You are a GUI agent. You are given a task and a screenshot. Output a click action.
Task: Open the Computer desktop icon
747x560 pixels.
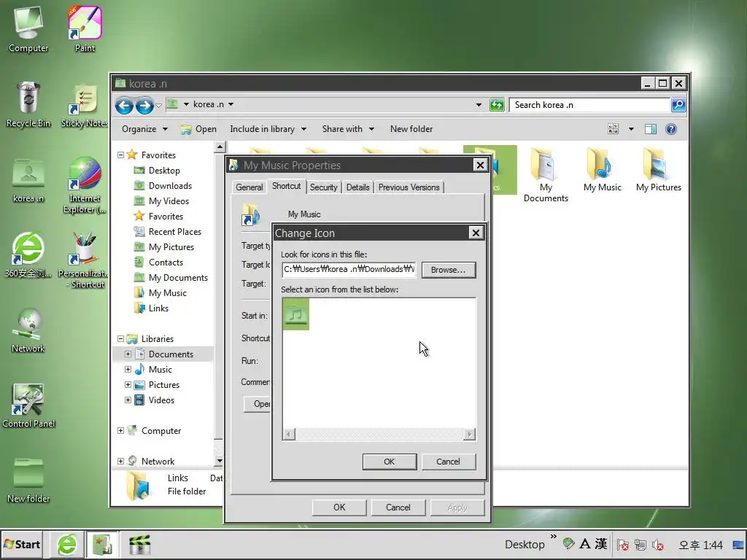coord(28,29)
